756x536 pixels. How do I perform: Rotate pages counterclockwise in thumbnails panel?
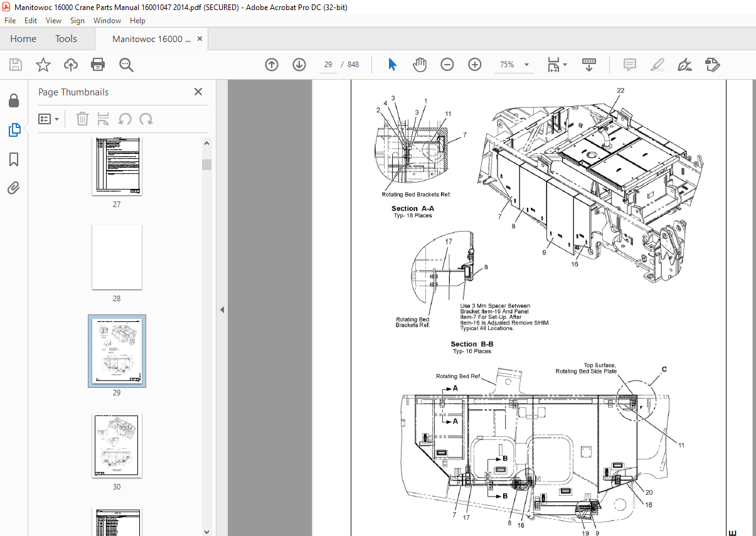tap(125, 119)
